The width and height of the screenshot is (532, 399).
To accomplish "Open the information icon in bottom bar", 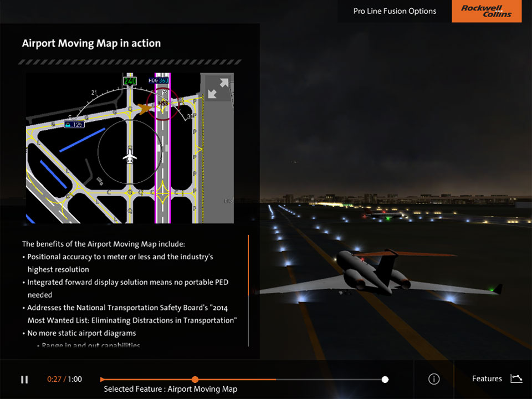I will 434,379.
